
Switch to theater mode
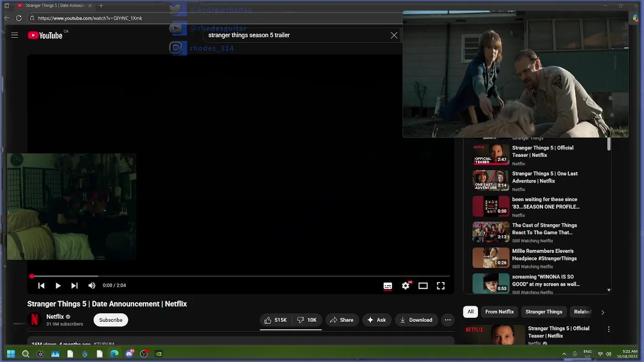[x=423, y=286]
